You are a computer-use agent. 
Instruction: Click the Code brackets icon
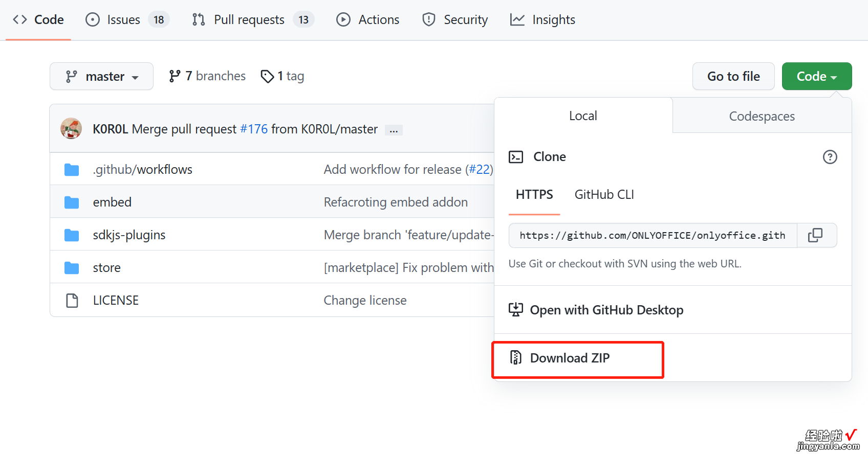20,20
